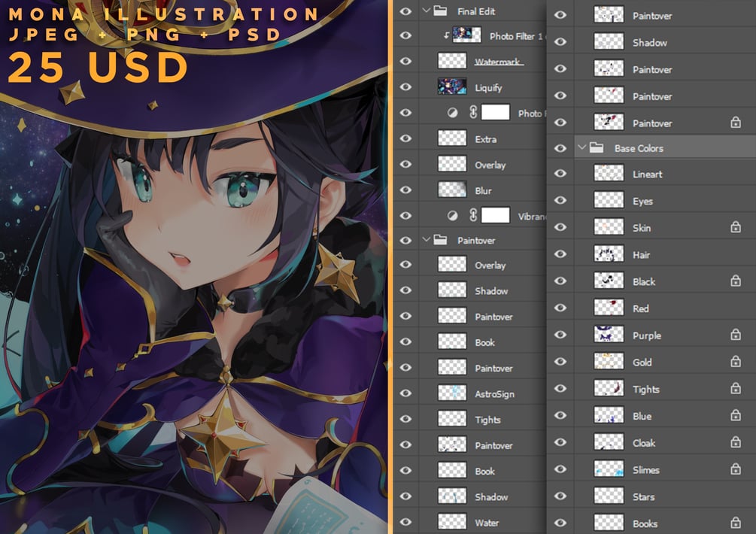
Task: Toggle the eye icon for the Blur layer
Action: [405, 190]
